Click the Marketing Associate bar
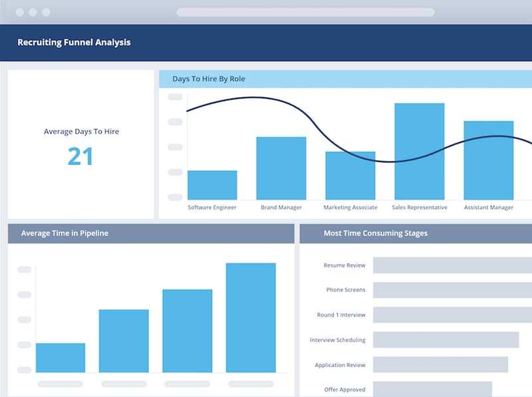Image resolution: width=532 pixels, height=397 pixels. pos(350,176)
